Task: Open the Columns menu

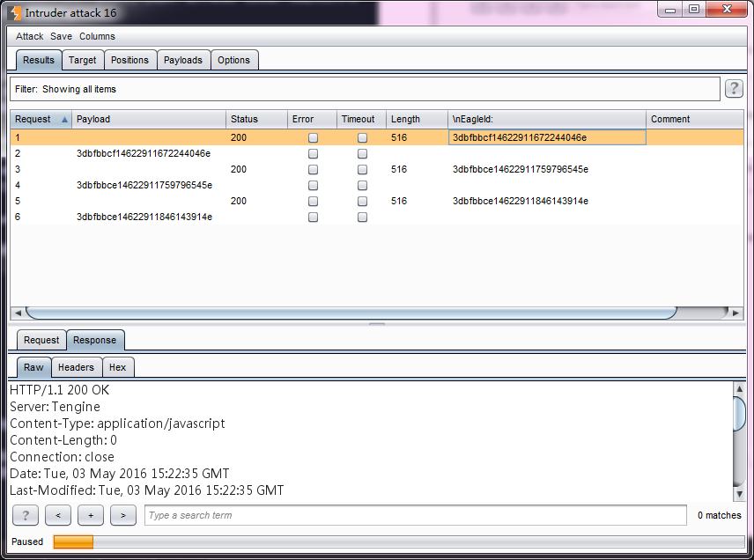Action: tap(97, 36)
